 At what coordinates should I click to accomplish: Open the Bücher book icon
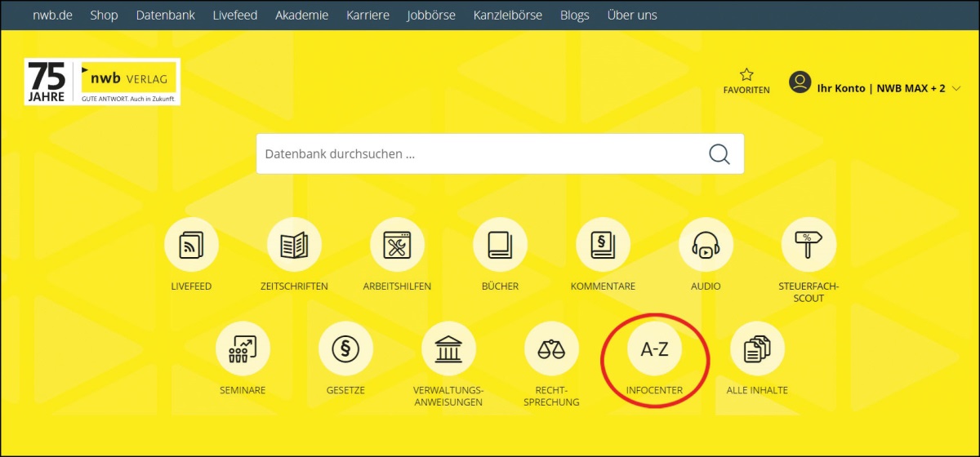point(500,245)
